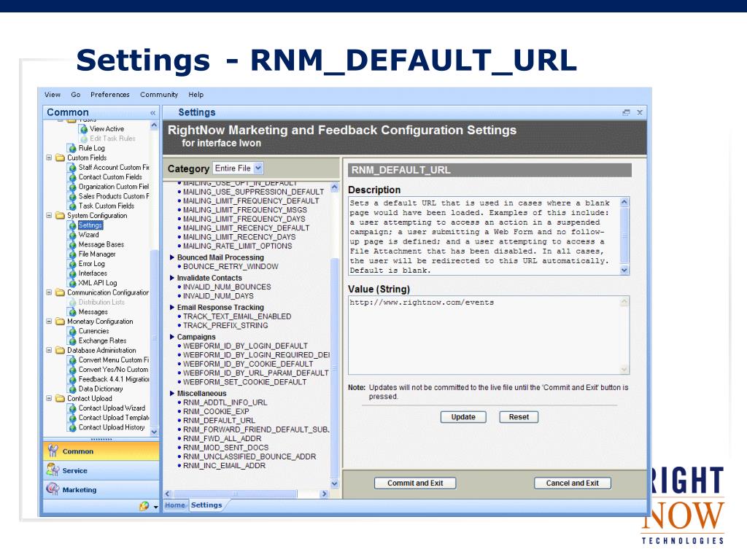Collapse the Common panel with double chevron

tap(153, 113)
